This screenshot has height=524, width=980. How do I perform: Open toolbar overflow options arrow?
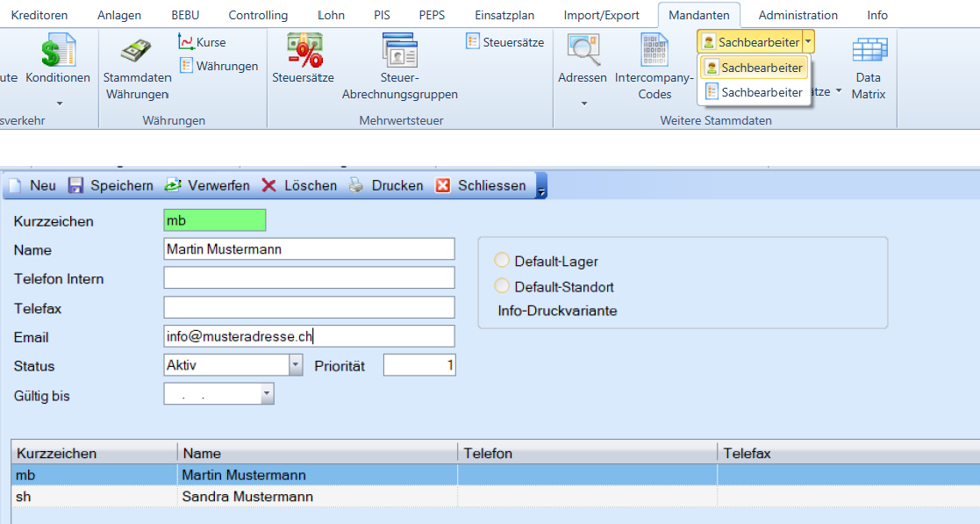pos(541,186)
